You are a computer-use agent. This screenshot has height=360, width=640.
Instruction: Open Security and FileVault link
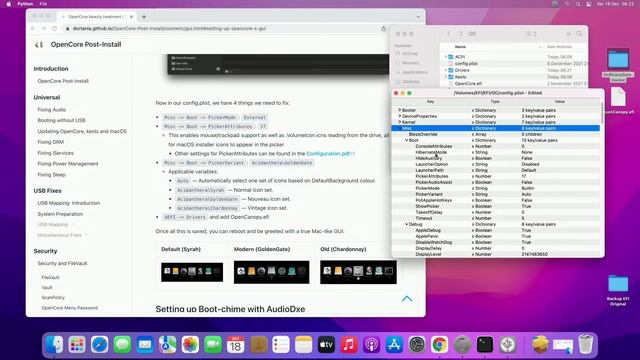[62, 264]
